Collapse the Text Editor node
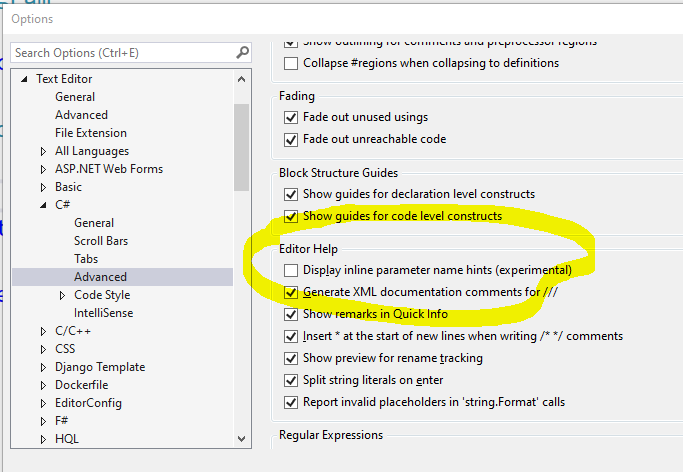The width and height of the screenshot is (683, 472). (x=24, y=79)
